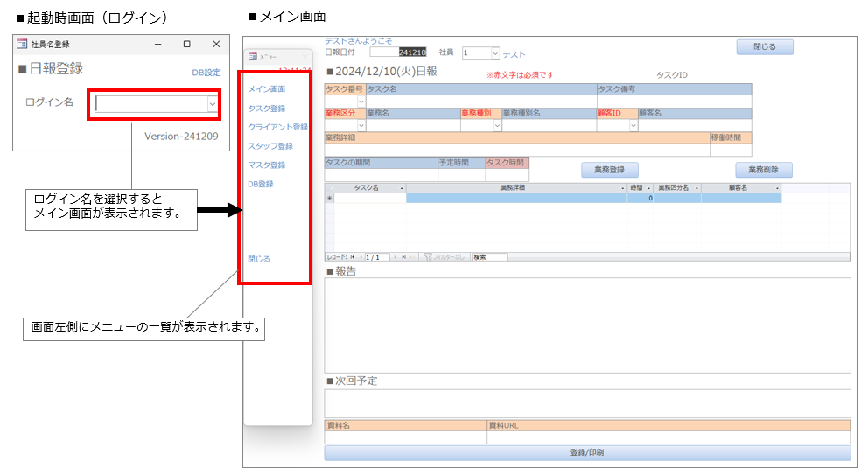Expand the 業務区分 dropdown
The width and height of the screenshot is (868, 476).
[x=361, y=126]
